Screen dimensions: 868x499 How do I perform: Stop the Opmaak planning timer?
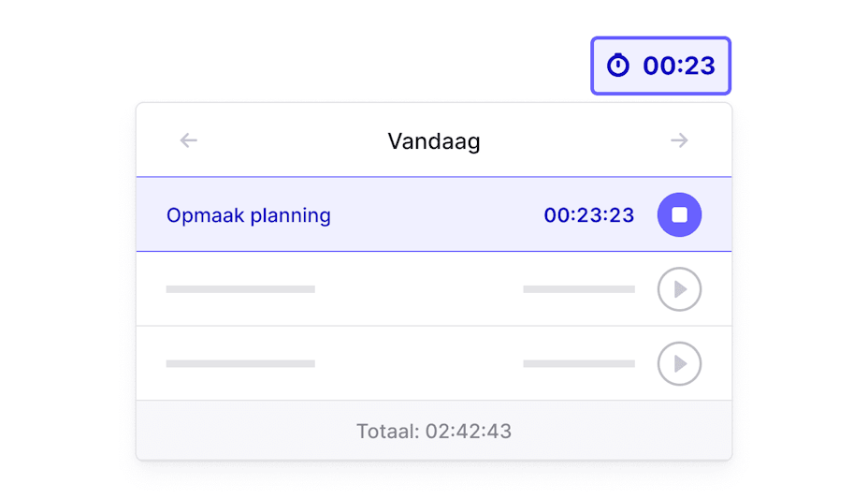pos(679,214)
